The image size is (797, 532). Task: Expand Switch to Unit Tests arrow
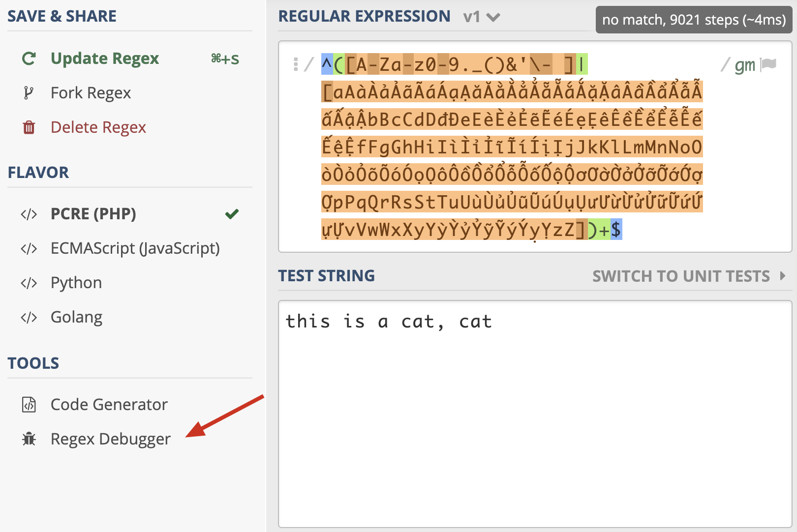(x=783, y=276)
